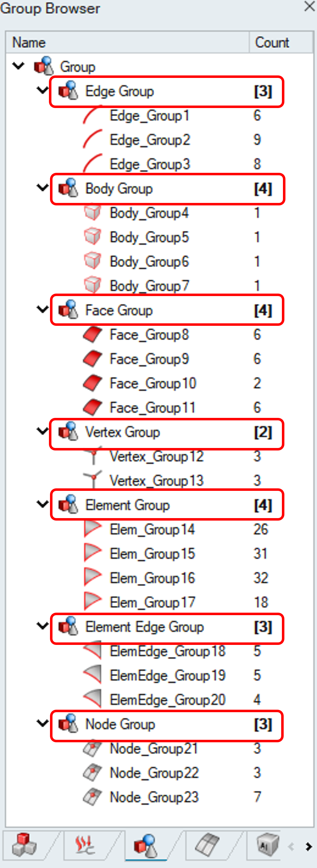Image resolution: width=317 pixels, height=868 pixels.
Task: Switch to the red cubes assembly tab
Action: [24, 845]
